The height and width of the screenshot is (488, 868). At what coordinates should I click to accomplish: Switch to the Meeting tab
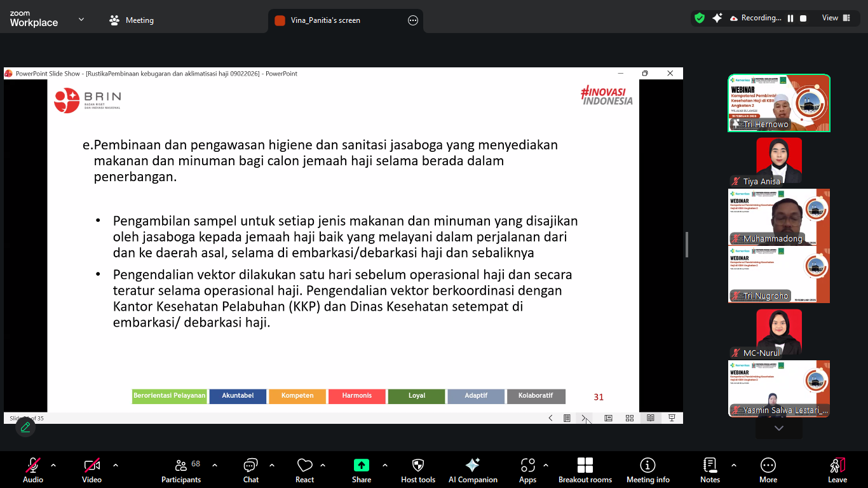coord(132,20)
